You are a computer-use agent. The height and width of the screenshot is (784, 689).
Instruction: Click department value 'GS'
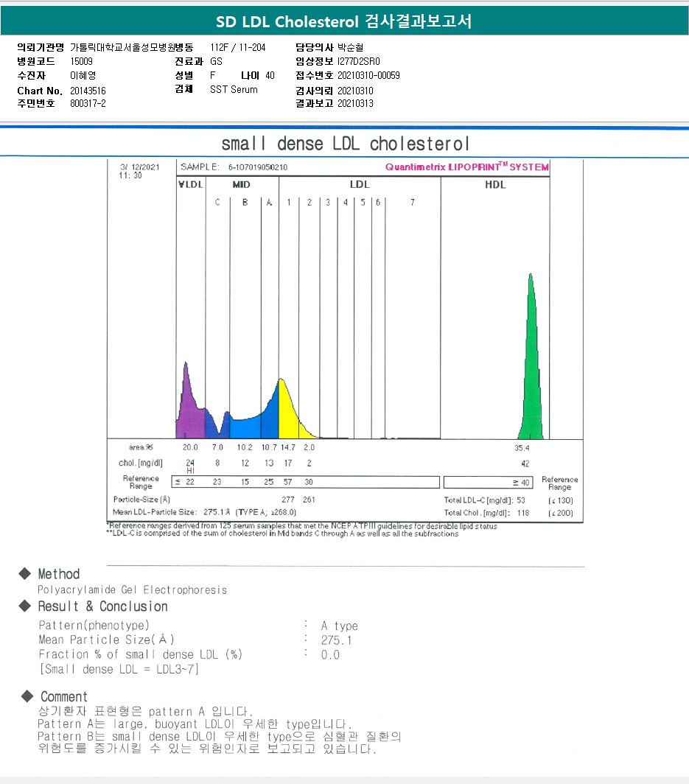[x=216, y=61]
